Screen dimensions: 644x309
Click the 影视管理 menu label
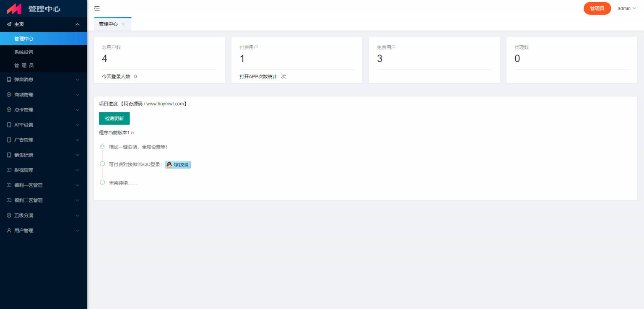tap(24, 170)
